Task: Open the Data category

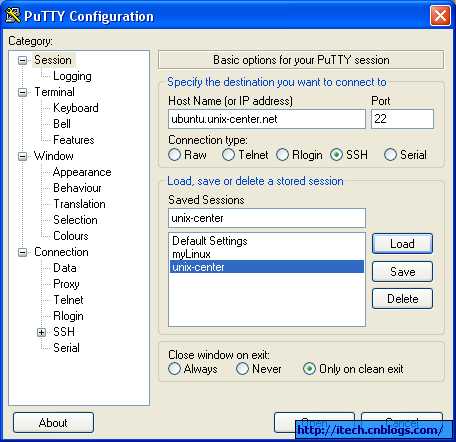Action: [65, 268]
